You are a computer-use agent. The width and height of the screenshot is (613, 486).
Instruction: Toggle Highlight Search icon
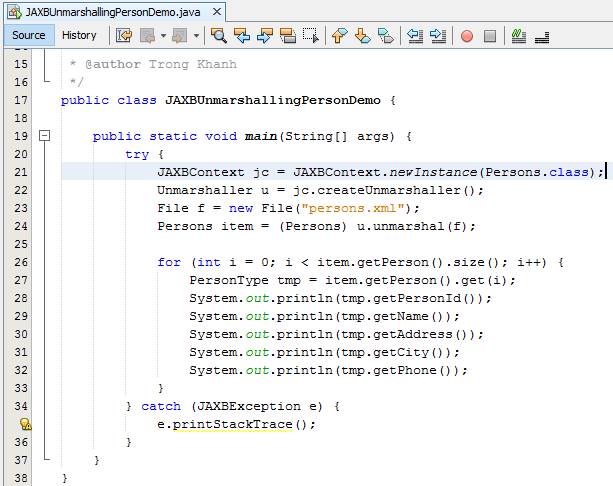288,36
